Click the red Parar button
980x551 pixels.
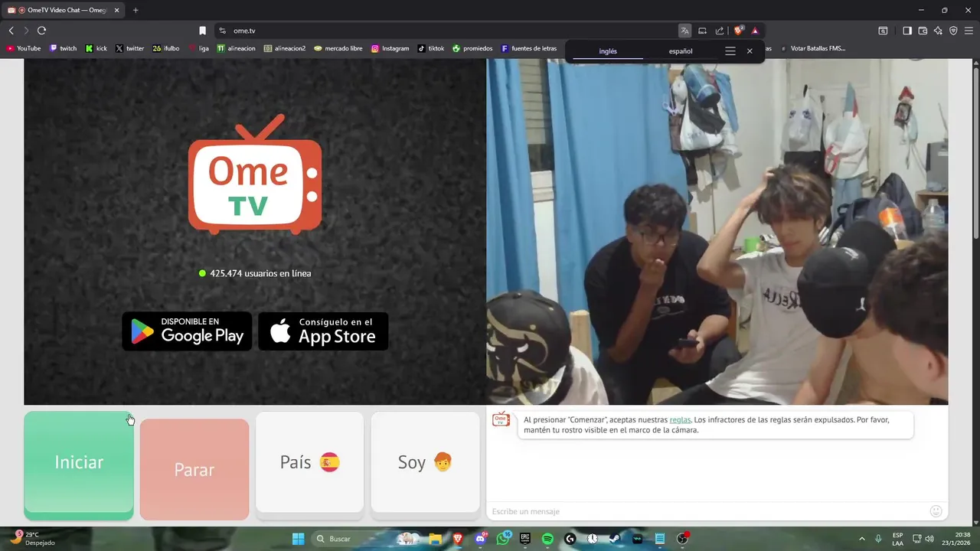[194, 469]
